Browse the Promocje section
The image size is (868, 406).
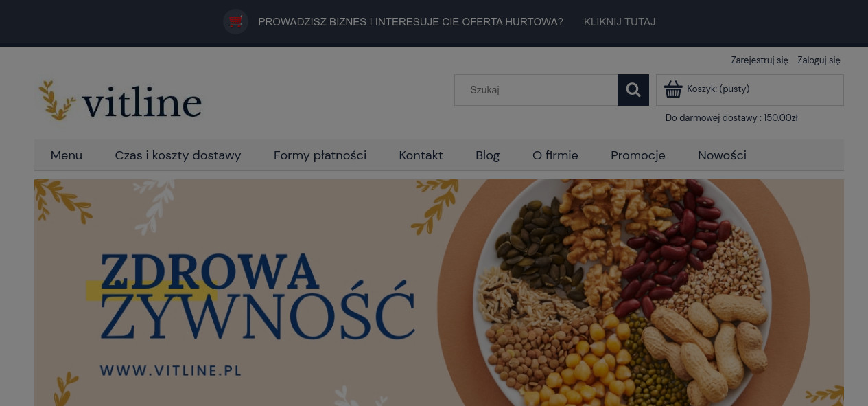pos(637,155)
